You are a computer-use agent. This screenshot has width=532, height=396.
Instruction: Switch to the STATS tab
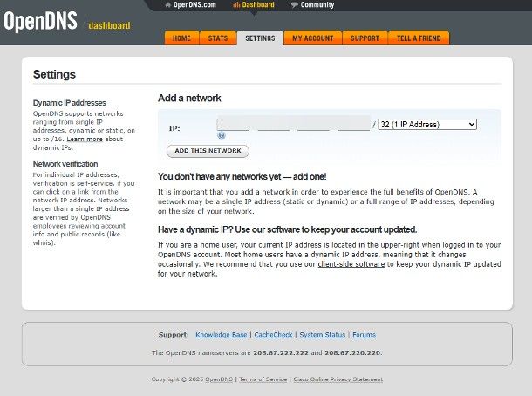coord(218,38)
